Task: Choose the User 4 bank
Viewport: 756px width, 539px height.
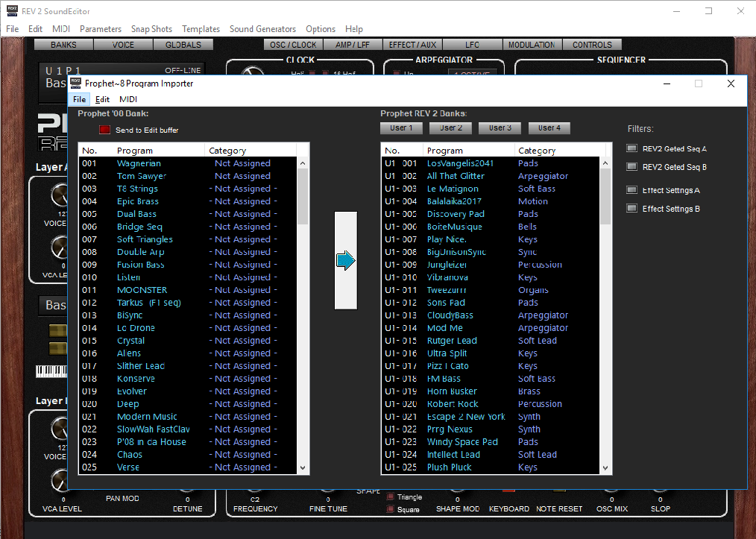Action: 549,128
